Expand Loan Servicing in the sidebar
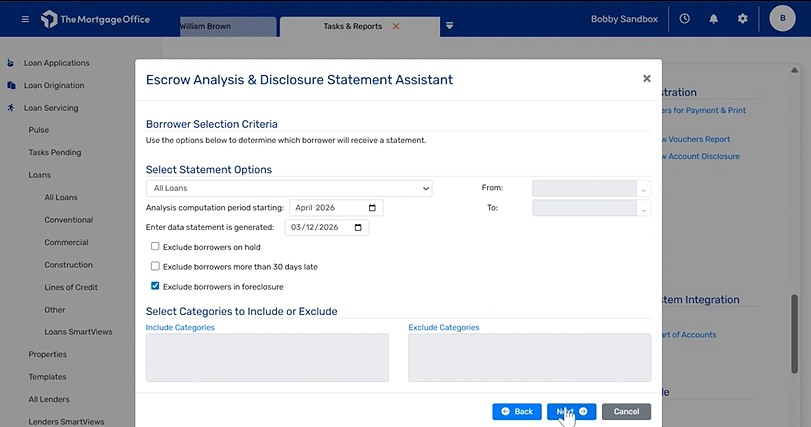The image size is (811, 427). pos(51,108)
